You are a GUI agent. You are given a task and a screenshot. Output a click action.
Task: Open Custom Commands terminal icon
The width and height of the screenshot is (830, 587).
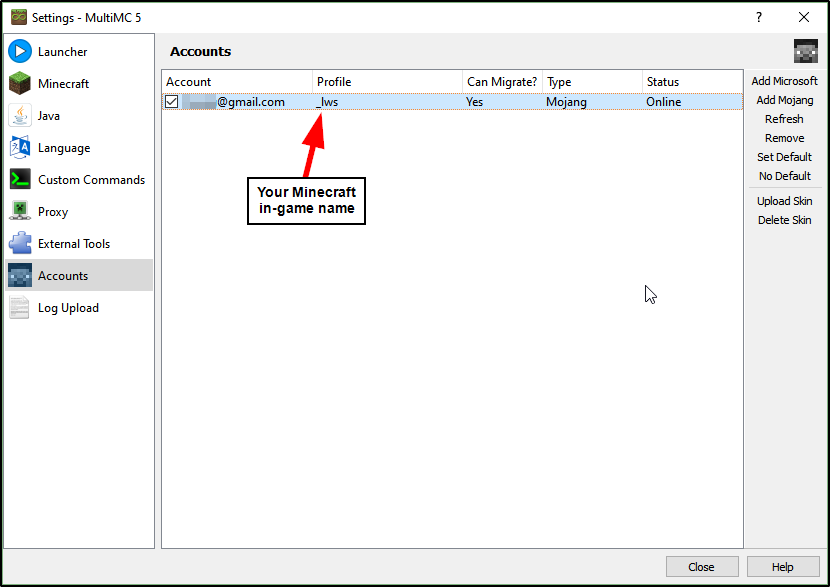20,180
